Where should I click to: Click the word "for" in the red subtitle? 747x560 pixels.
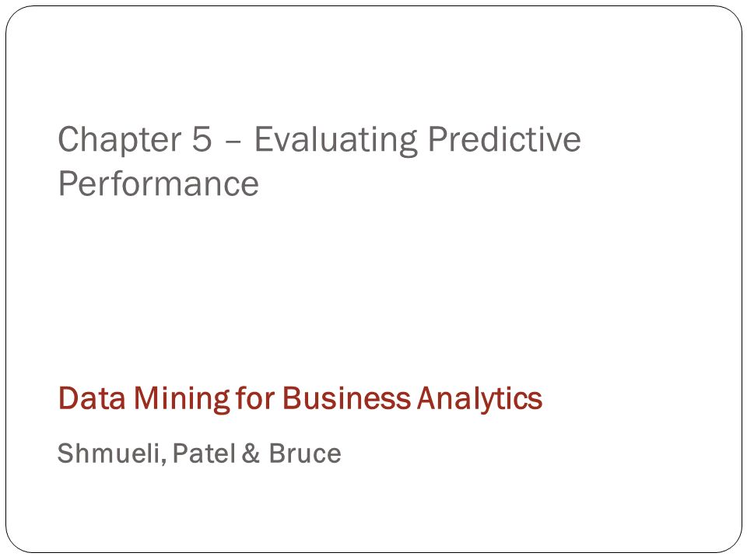[x=255, y=398]
